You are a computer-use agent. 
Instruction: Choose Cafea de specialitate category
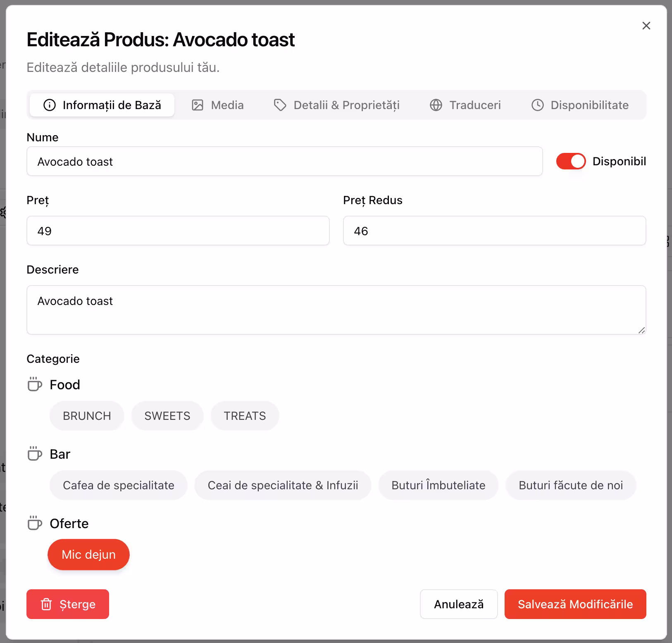click(119, 485)
